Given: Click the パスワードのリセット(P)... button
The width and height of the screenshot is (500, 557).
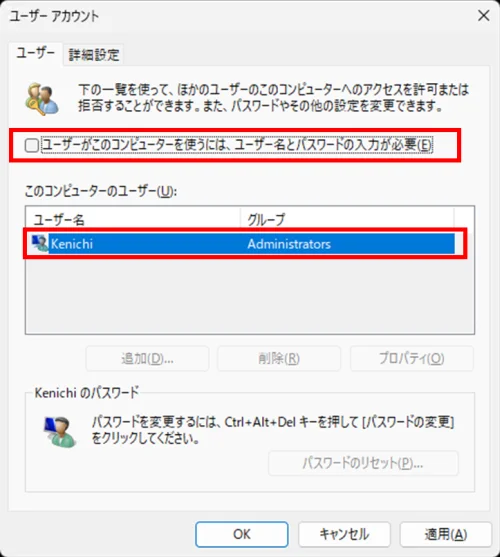Looking at the screenshot, I should [363, 463].
